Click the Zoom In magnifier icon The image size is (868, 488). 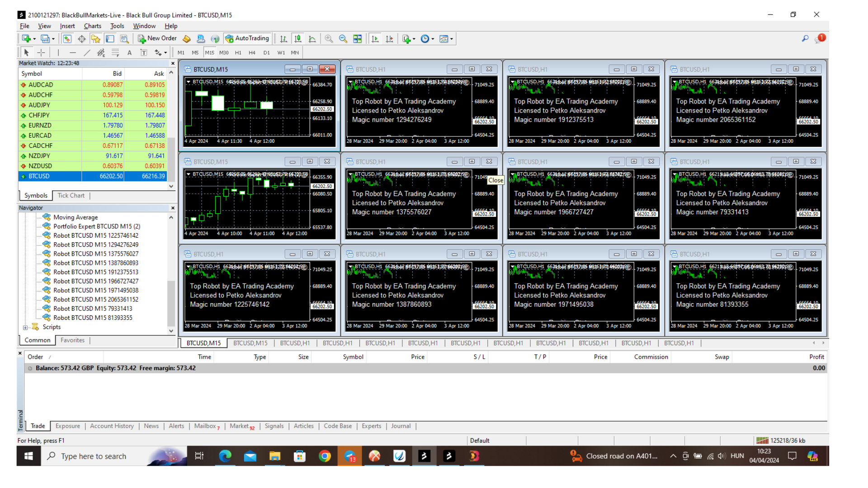coord(329,39)
